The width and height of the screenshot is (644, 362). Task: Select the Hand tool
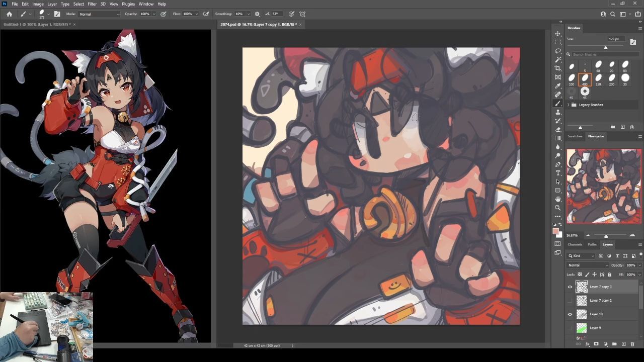pyautogui.click(x=558, y=199)
